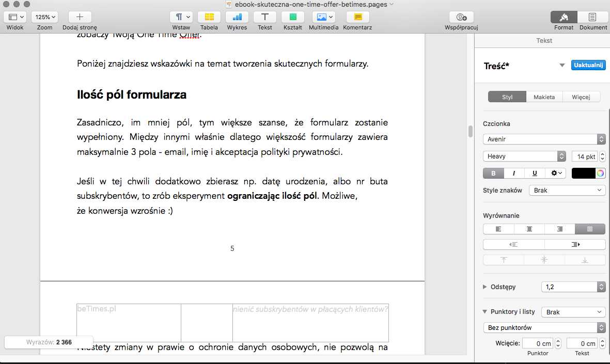Viewport: 610px width, 364px height.
Task: Open the Heavy font weight dropdown
Action: [524, 156]
